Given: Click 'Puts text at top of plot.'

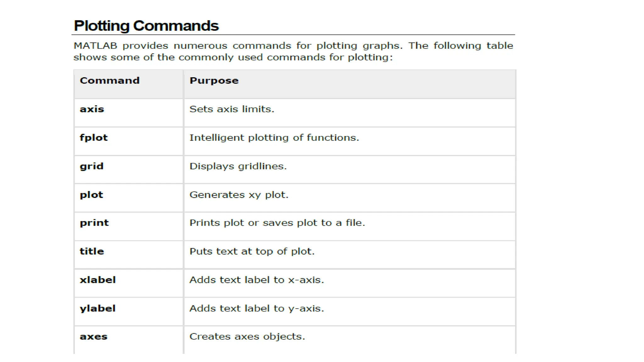Looking at the screenshot, I should 252,251.
